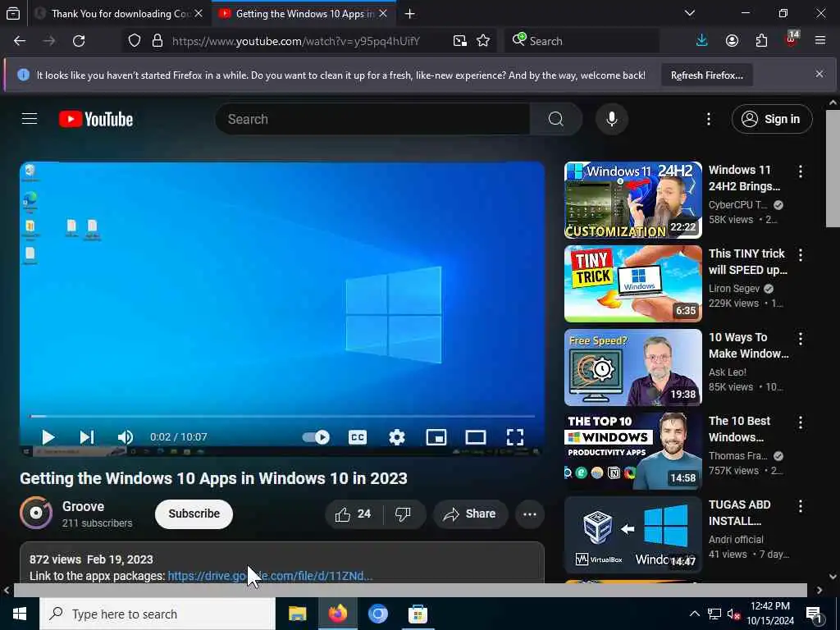Image resolution: width=840 pixels, height=630 pixels.
Task: Open Firefox downloads panel
Action: point(702,41)
